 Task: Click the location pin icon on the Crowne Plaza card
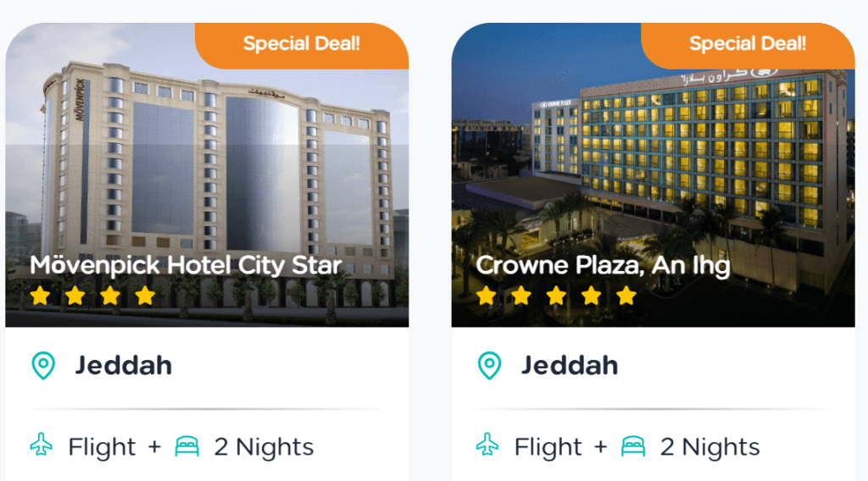[x=488, y=366]
